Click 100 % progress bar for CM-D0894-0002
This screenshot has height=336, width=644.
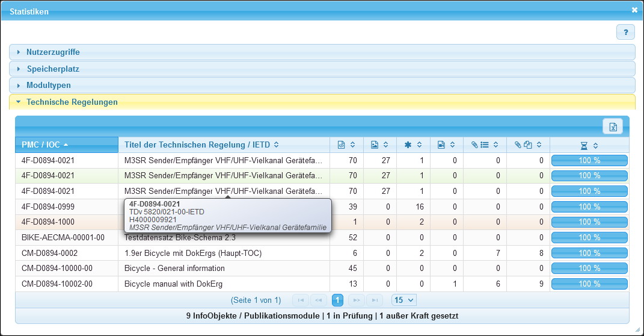[589, 253]
